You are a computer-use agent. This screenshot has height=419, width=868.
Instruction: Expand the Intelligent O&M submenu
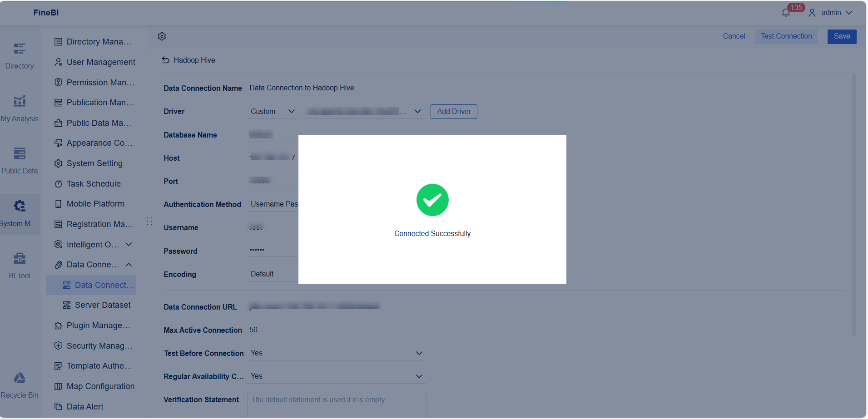coord(129,244)
